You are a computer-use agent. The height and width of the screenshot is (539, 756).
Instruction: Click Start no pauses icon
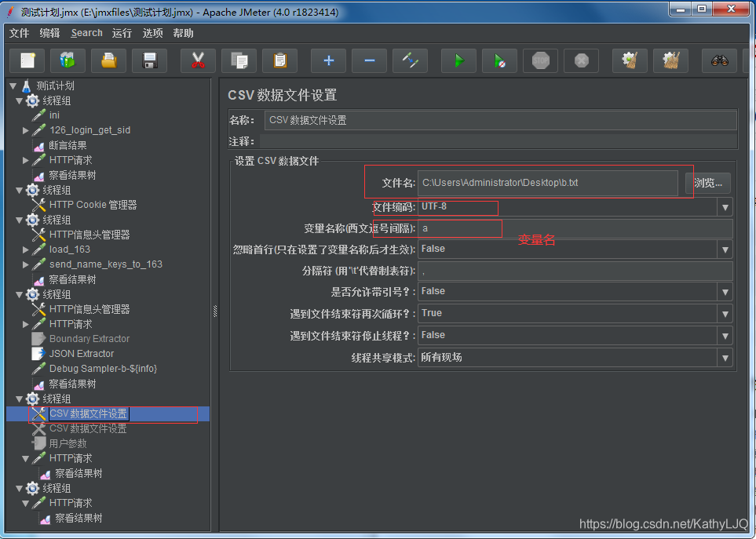pyautogui.click(x=499, y=60)
